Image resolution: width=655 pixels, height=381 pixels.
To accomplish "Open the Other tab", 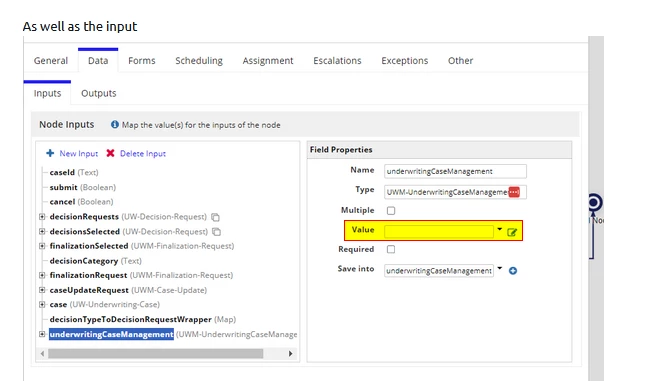I will (460, 61).
